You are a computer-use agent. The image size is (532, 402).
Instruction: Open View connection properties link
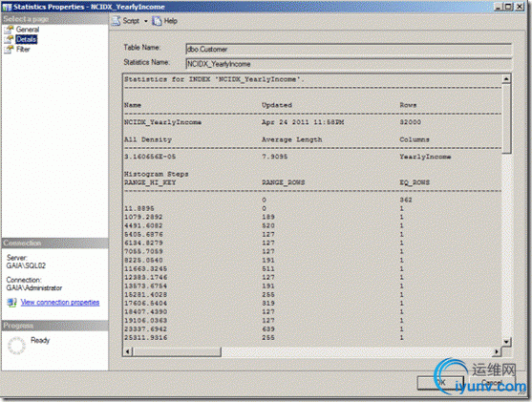(x=60, y=303)
